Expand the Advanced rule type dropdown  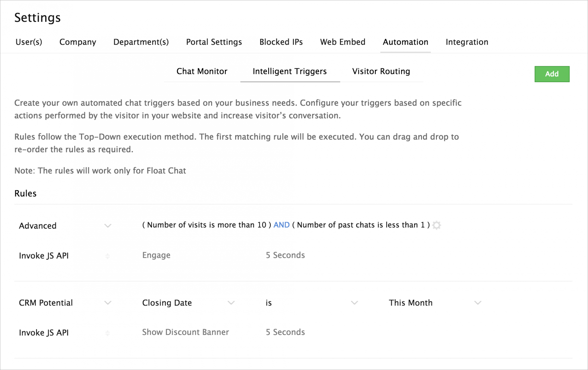pyautogui.click(x=108, y=226)
